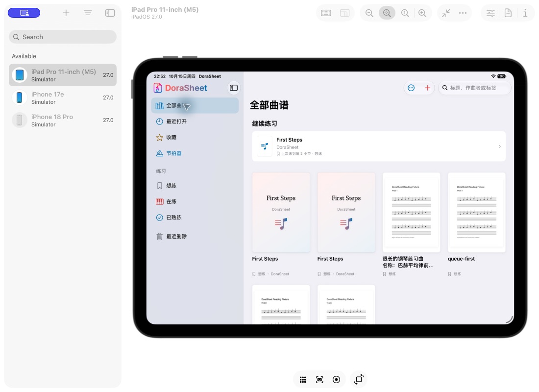This screenshot has width=539, height=392.
Task: Open the second First Steps score thumbnail
Action: [346, 213]
